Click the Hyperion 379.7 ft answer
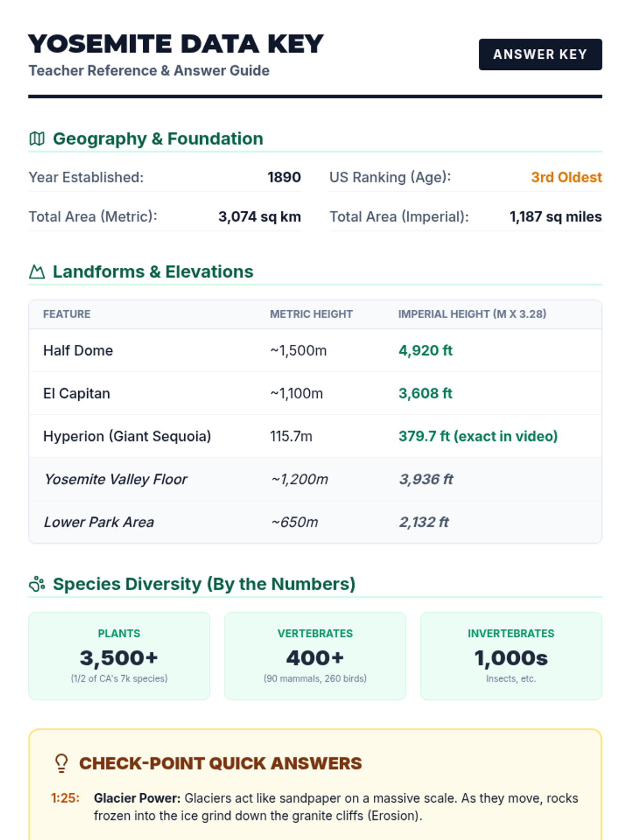Image resolution: width=630 pixels, height=840 pixels. (478, 436)
